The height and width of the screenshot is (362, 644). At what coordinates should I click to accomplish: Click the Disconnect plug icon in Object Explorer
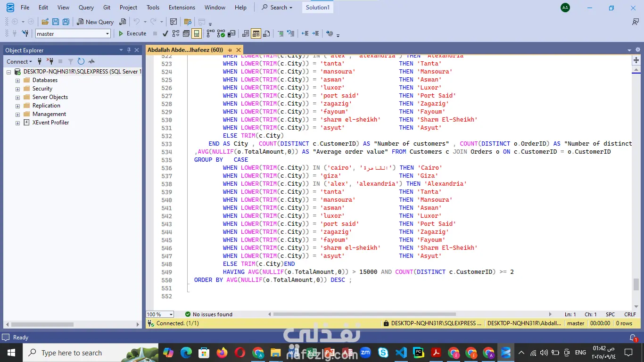(x=50, y=61)
